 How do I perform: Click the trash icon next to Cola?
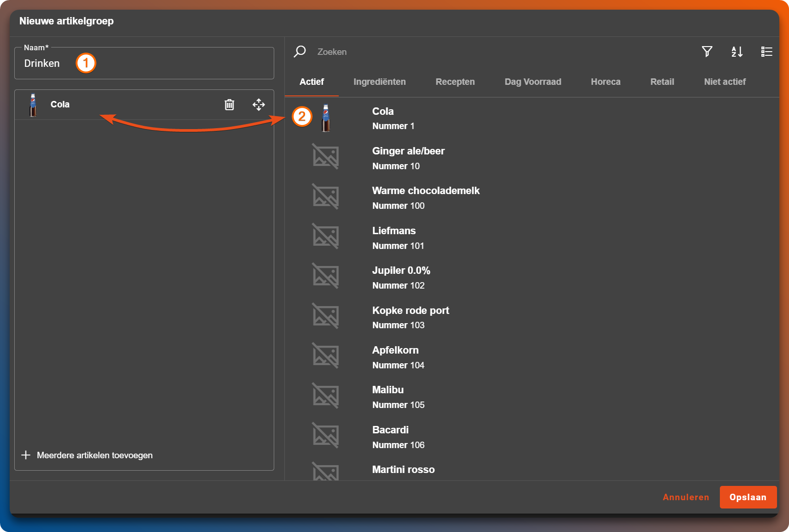pos(229,105)
